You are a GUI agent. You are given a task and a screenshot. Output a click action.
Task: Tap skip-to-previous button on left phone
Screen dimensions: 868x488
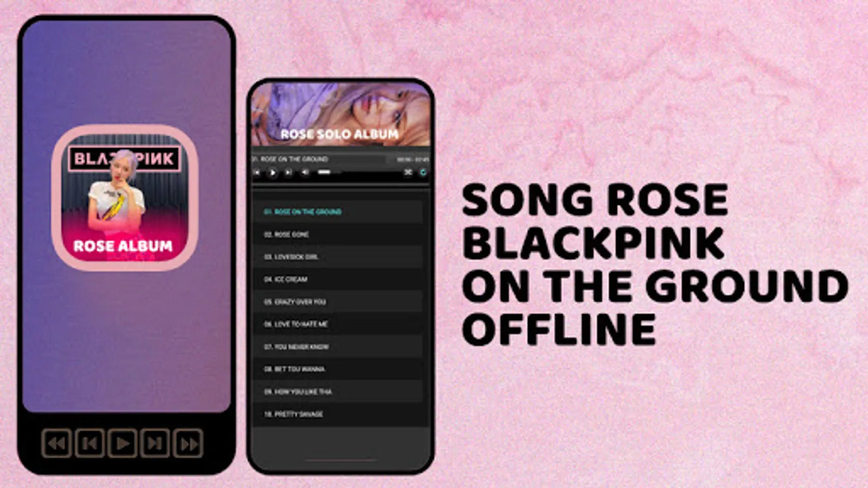click(x=90, y=443)
